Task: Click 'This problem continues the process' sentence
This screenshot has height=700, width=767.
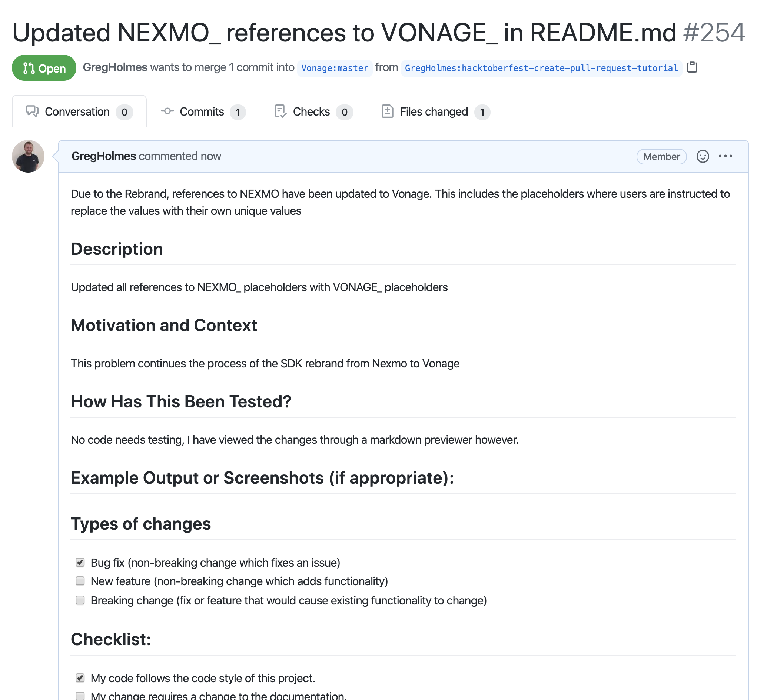Action: tap(265, 364)
